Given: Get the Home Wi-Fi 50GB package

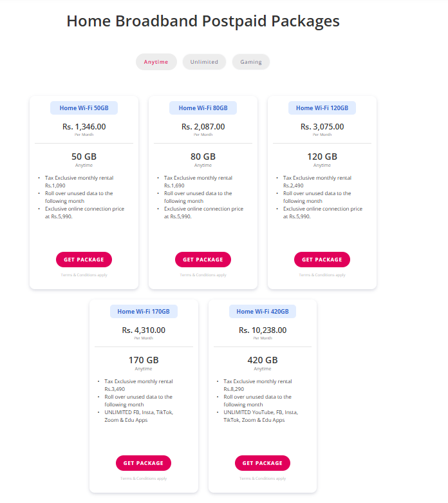Looking at the screenshot, I should click(84, 260).
